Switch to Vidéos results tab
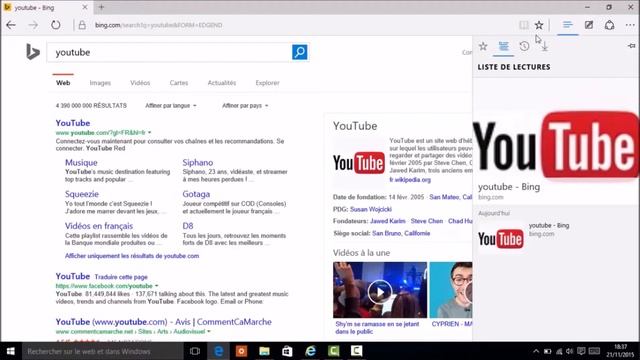 (x=140, y=83)
